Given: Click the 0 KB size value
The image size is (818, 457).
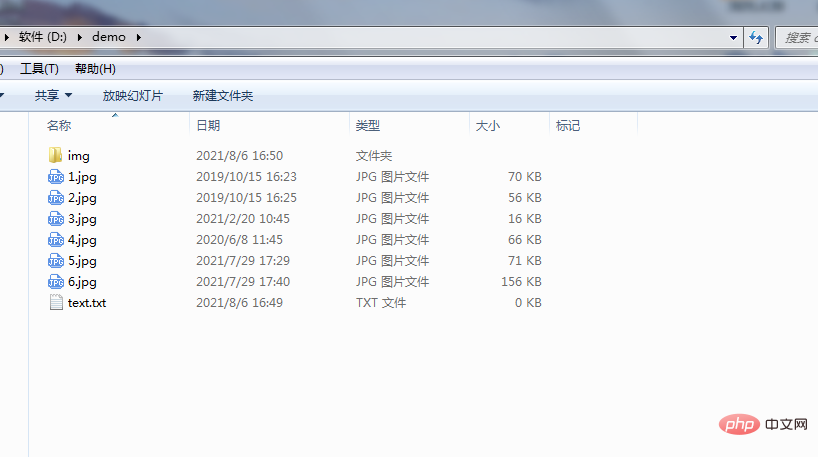Looking at the screenshot, I should coord(528,303).
